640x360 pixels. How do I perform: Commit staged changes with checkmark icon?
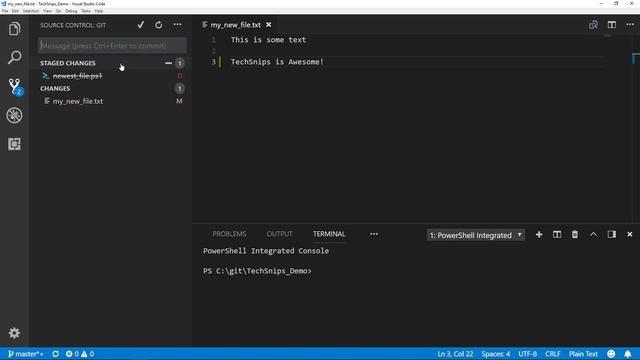(141, 25)
